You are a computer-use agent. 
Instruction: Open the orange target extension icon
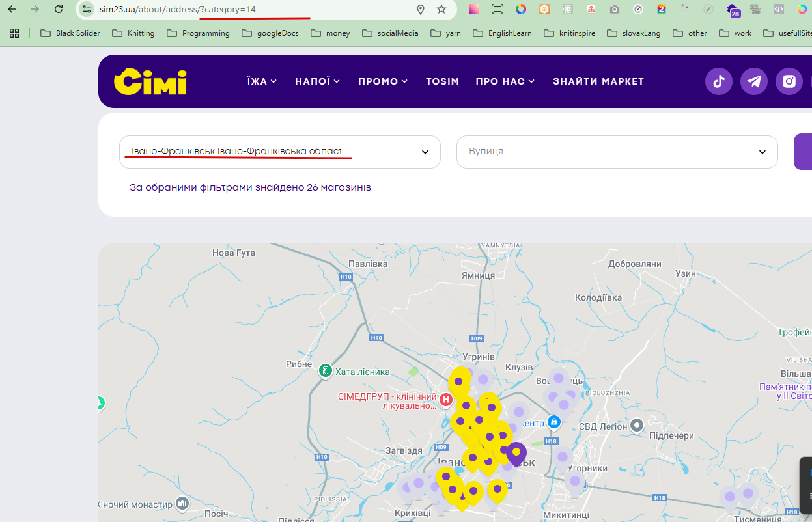(x=544, y=9)
